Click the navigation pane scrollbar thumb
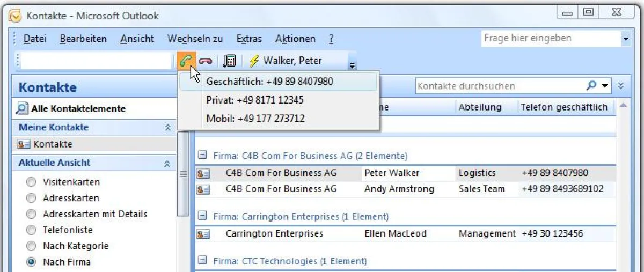 [183, 173]
